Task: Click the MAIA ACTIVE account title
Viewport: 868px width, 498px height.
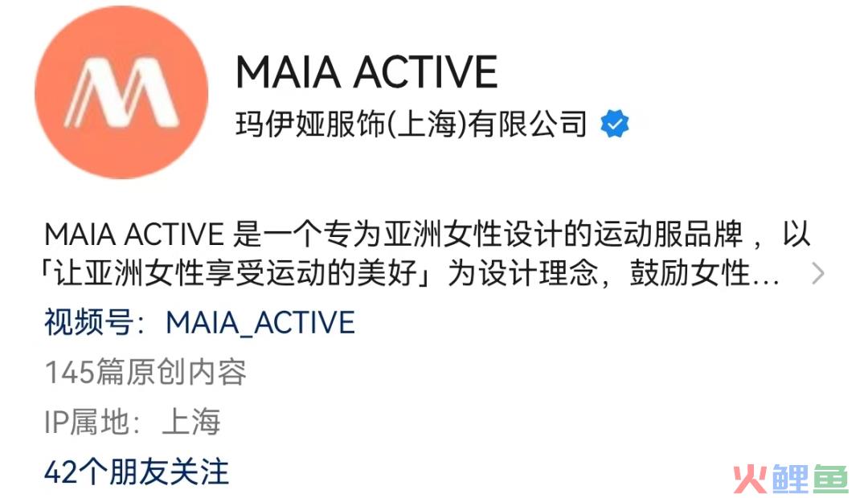Action: (x=366, y=72)
